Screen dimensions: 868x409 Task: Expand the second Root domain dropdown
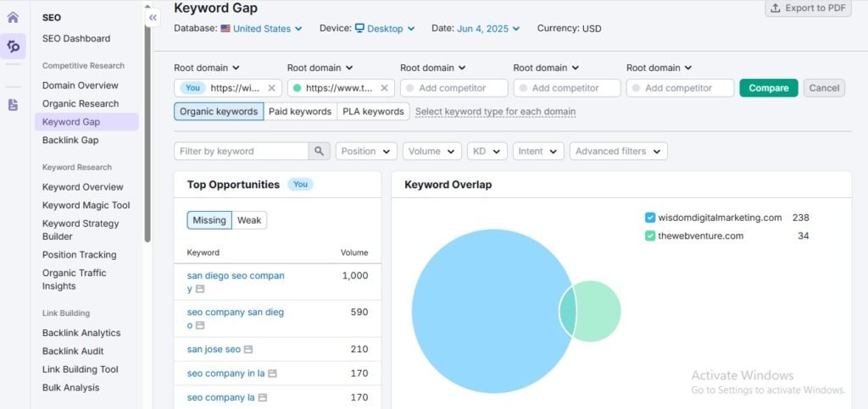pos(320,68)
